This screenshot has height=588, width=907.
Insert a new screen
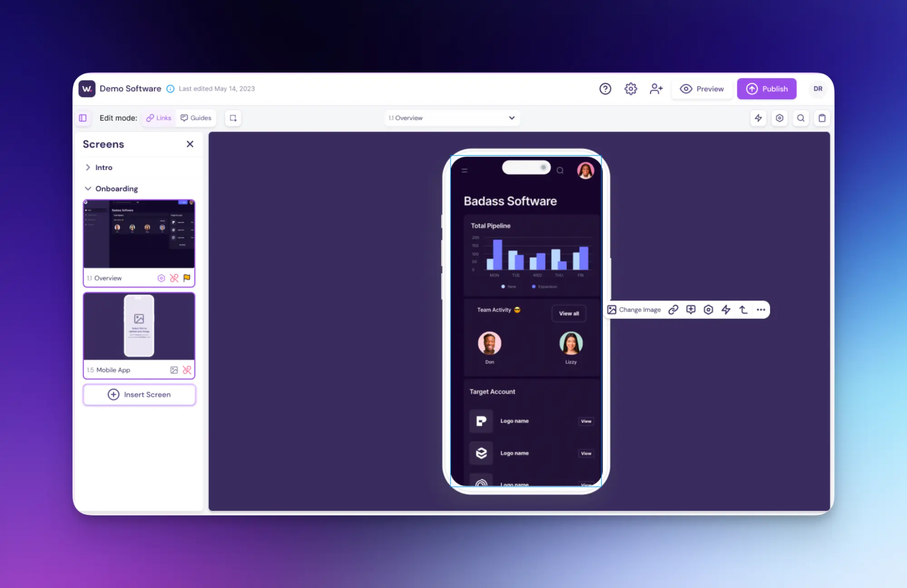139,394
